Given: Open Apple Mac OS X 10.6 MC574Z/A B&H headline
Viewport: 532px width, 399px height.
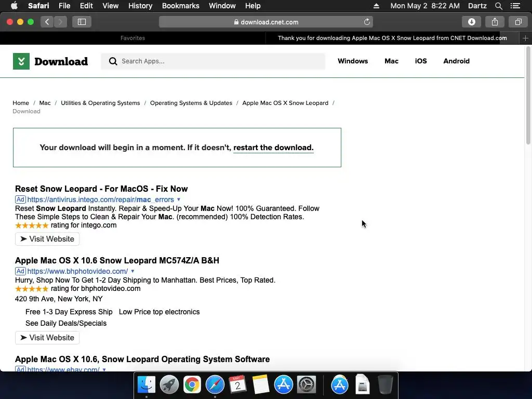Looking at the screenshot, I should [117, 260].
